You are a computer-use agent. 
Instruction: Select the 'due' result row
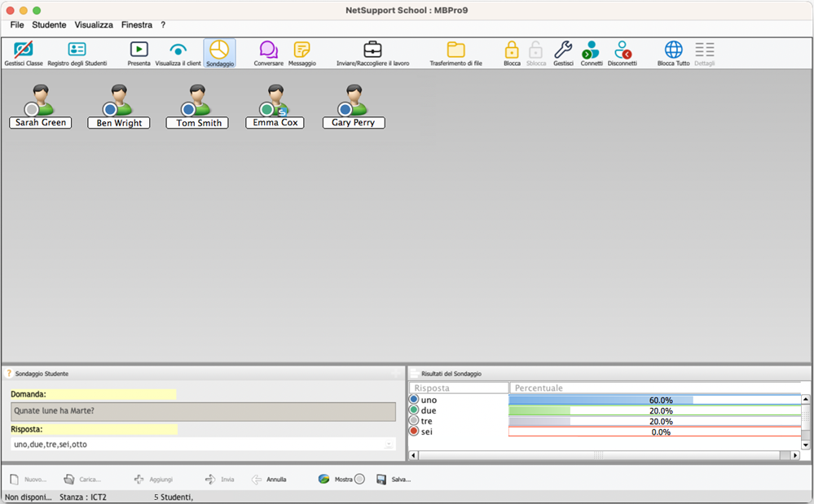tap(605, 410)
